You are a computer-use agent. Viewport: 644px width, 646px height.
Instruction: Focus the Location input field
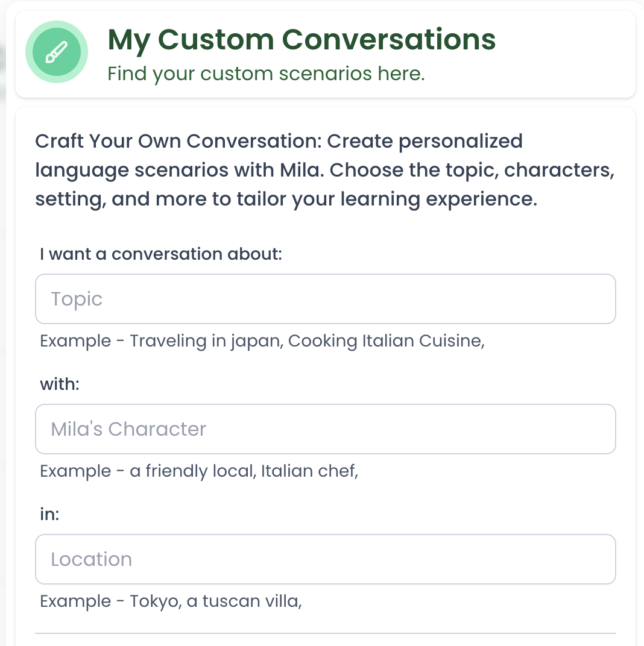click(326, 559)
